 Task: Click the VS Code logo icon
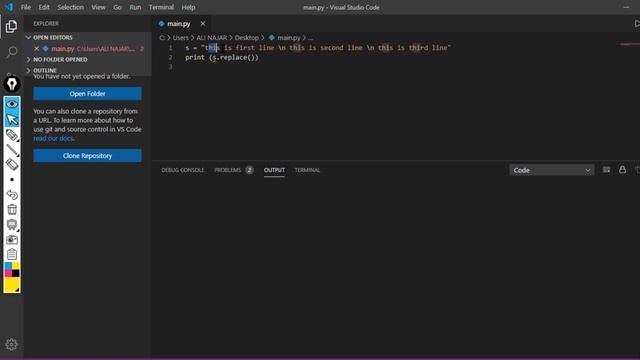[x=9, y=7]
